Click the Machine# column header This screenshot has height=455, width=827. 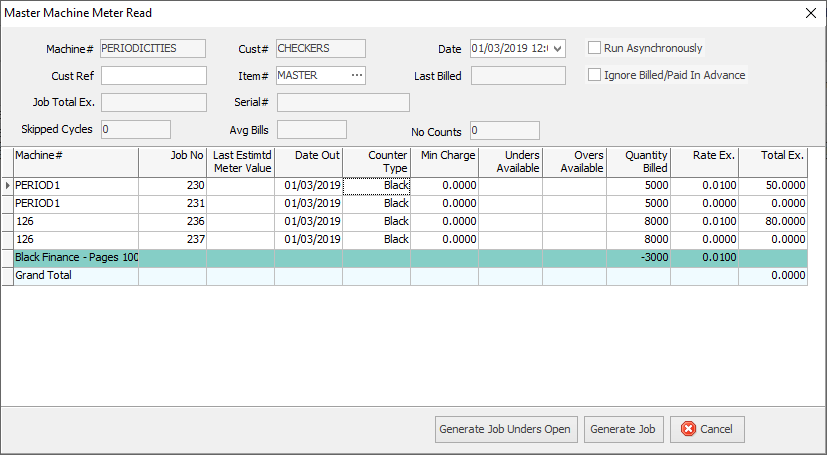pos(75,161)
